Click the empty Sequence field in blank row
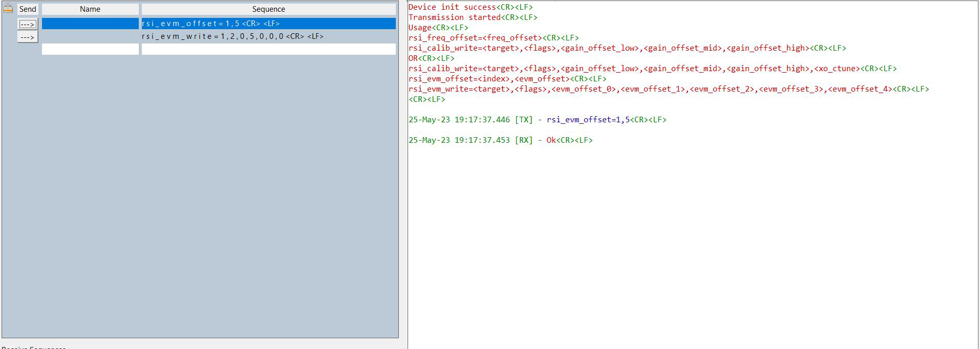This screenshot has width=980, height=349. pyautogui.click(x=268, y=49)
